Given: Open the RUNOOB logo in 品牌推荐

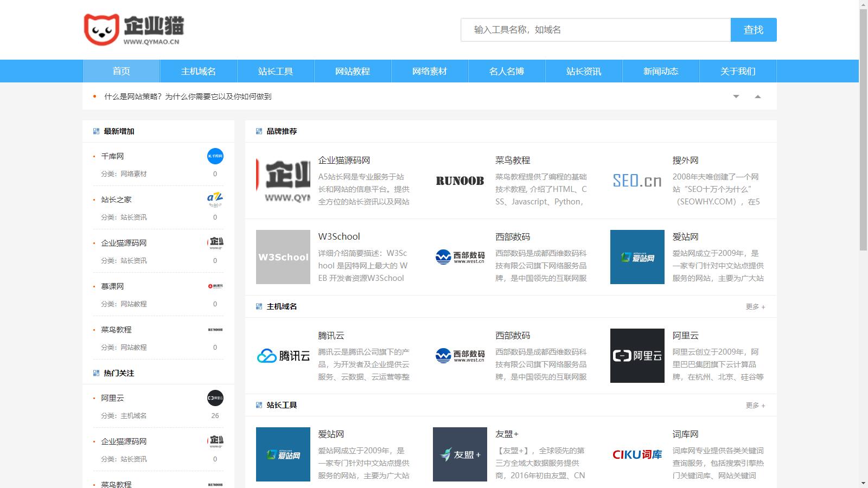Looking at the screenshot, I should tap(459, 181).
